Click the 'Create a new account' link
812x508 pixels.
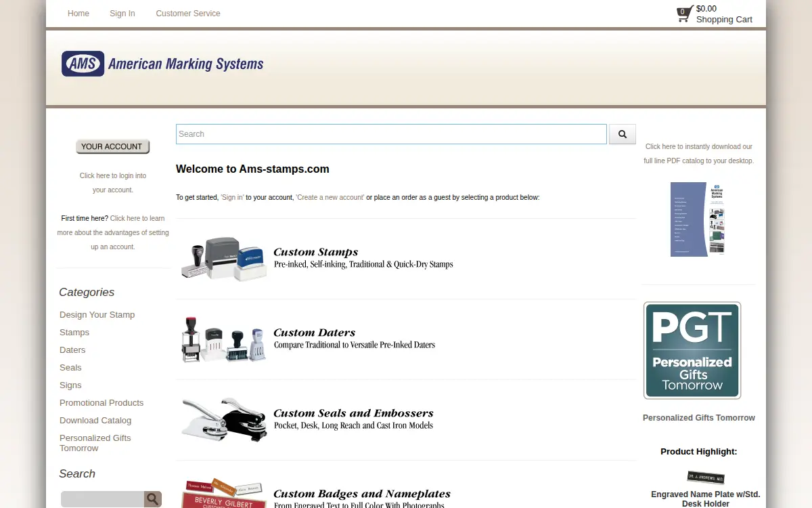(x=330, y=198)
